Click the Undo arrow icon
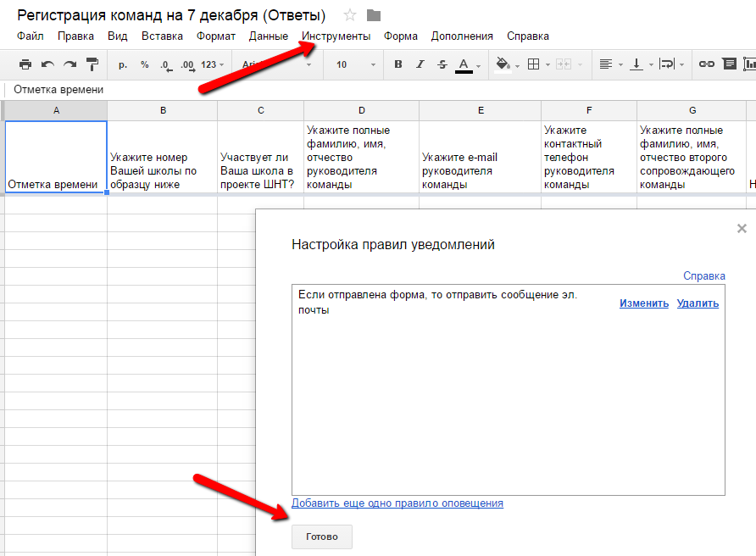Screen dimensions: 756x556 [47, 64]
